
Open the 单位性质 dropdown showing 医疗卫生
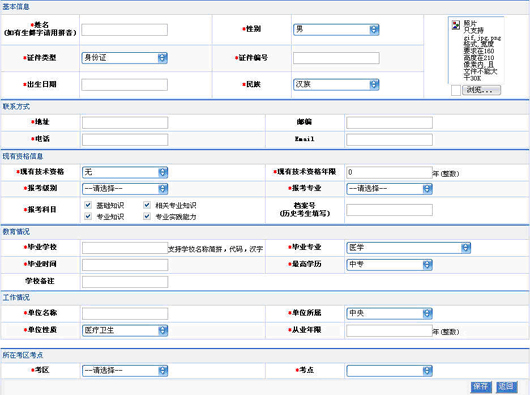(x=125, y=330)
